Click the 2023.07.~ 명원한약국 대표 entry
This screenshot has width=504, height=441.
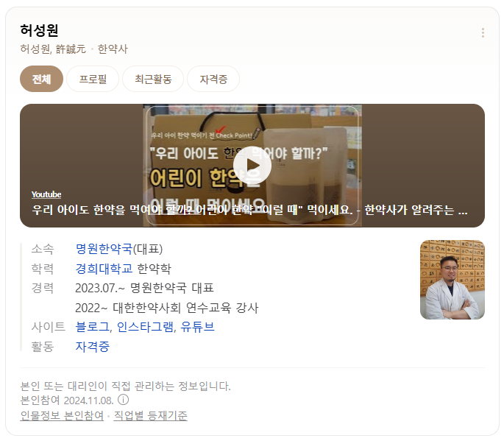pos(145,288)
